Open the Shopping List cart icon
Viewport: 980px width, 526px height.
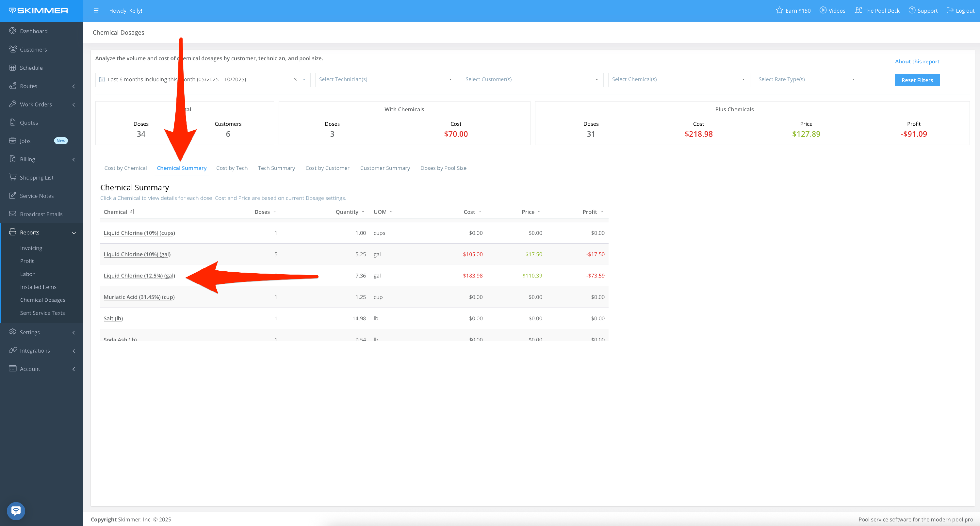(12, 177)
